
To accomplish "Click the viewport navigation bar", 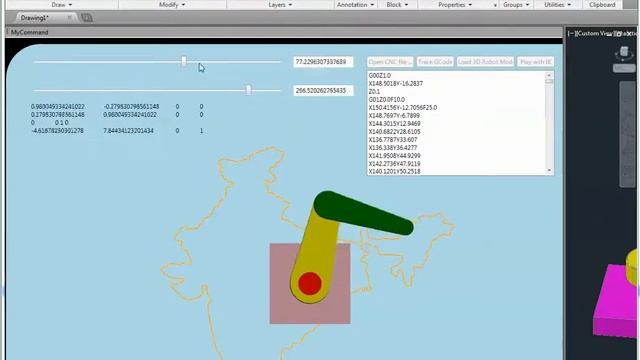I will pos(628,135).
